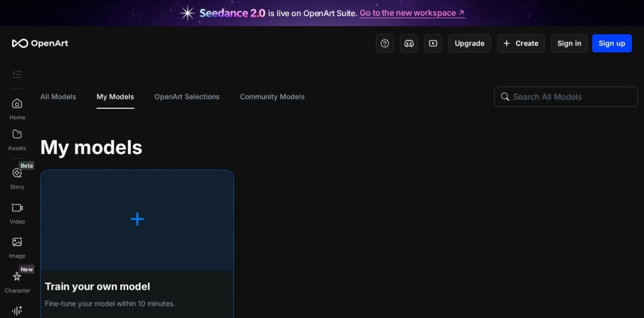Open Character tool in sidebar
The height and width of the screenshot is (318, 644).
pos(17,282)
